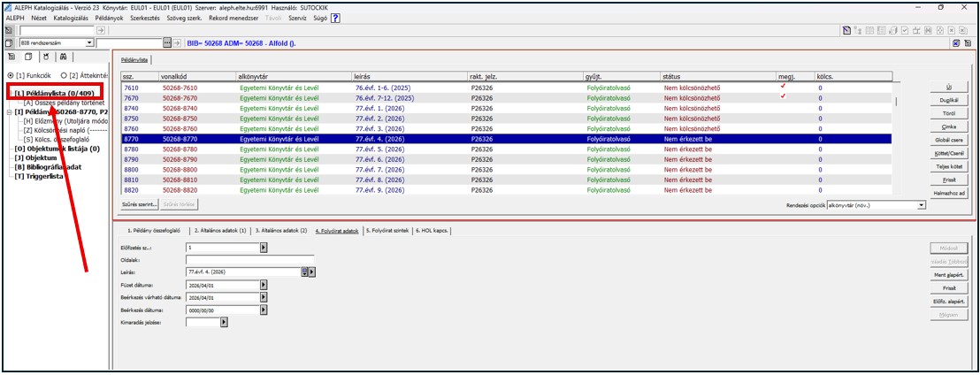Open the Súgó menu
This screenshot has height=375, width=980.
(321, 18)
